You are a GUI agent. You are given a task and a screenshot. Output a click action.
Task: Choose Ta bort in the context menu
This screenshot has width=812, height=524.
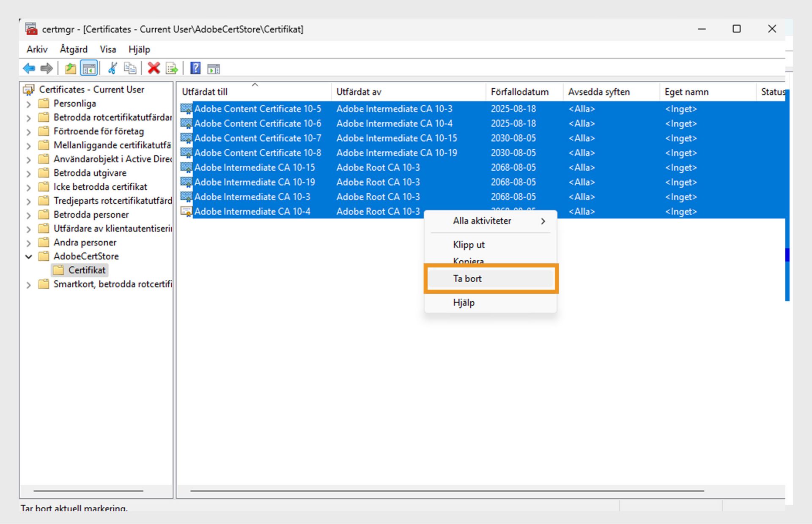coord(491,278)
